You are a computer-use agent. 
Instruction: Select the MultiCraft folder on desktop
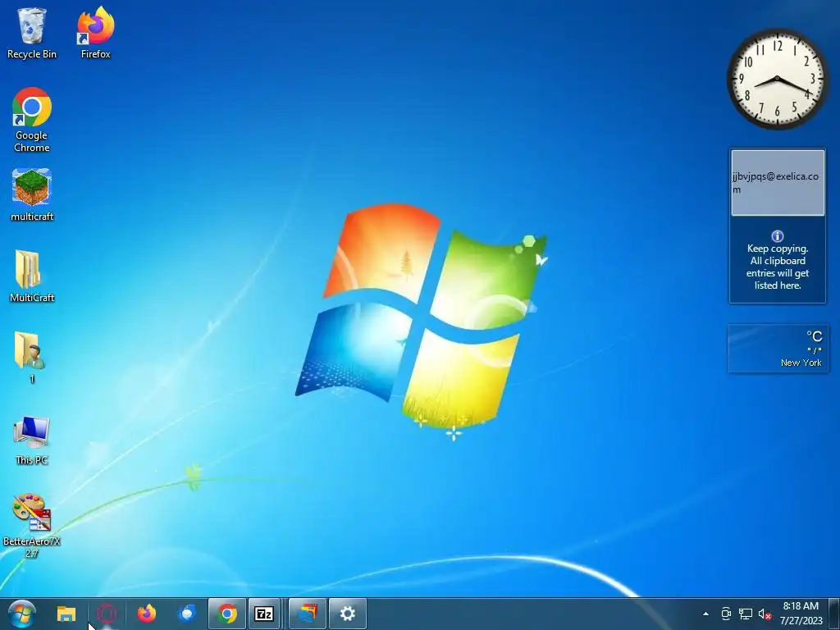pos(32,276)
